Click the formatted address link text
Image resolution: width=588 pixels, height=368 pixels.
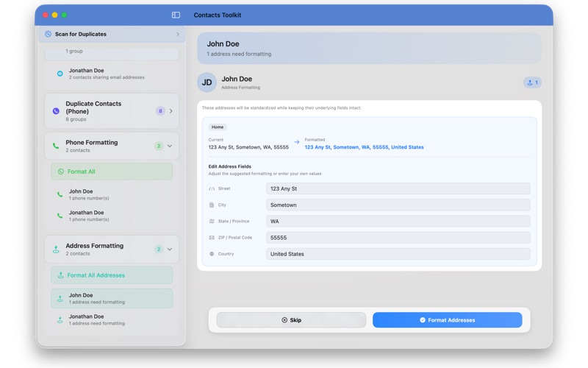pos(364,147)
